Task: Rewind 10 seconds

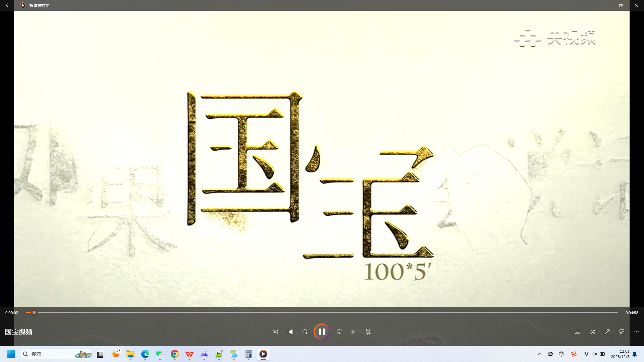Action: click(x=305, y=332)
